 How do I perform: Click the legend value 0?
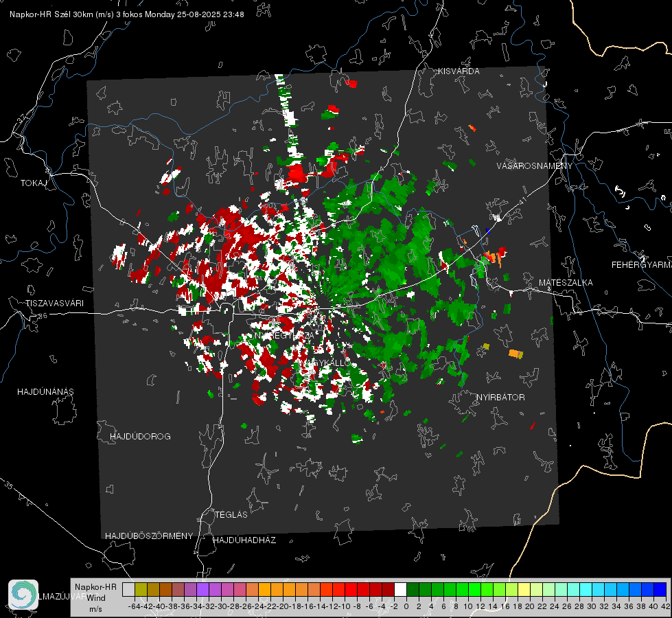406,606
